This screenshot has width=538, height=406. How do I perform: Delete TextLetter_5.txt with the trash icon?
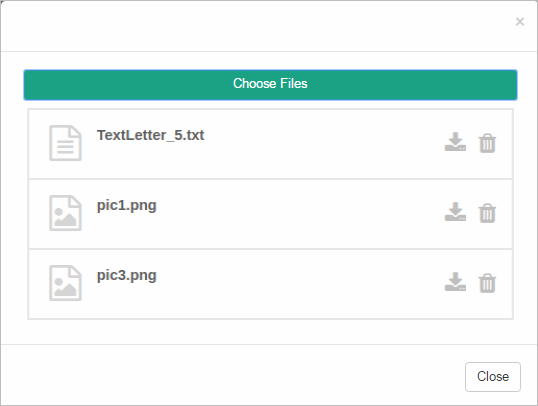(x=487, y=143)
